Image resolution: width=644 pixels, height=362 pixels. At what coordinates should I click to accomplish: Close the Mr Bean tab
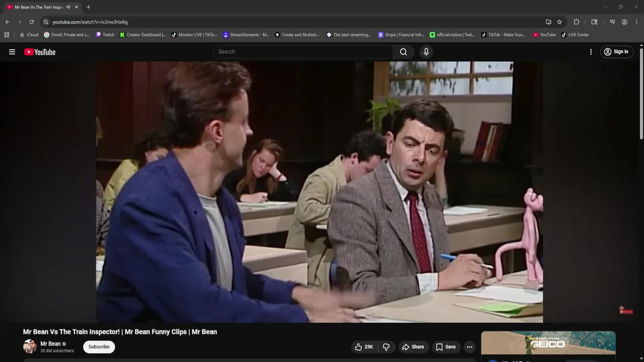(x=76, y=7)
